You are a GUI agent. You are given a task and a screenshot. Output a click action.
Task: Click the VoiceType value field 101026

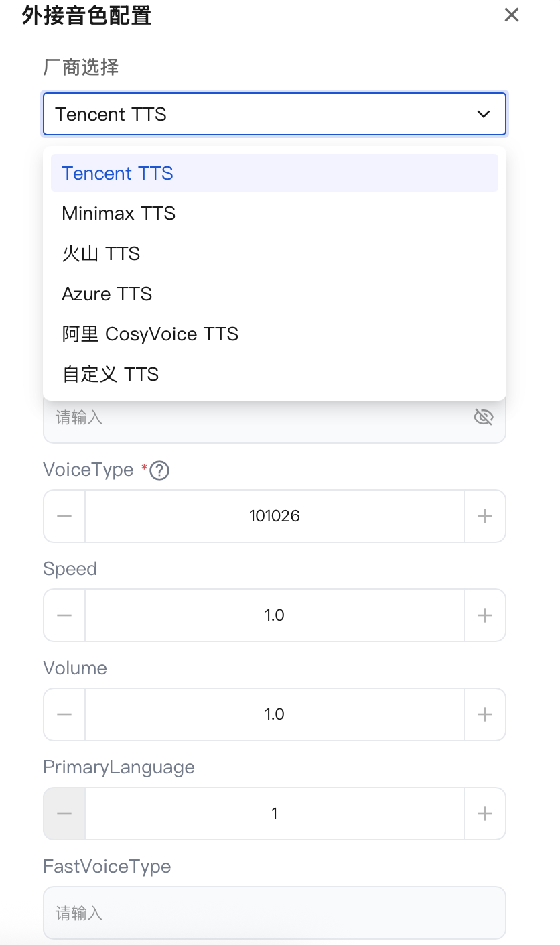[274, 516]
